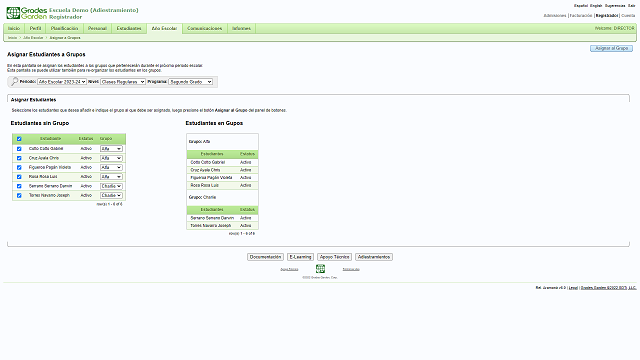Viewport: 640px width, 360px height.
Task: Select the Año Escolar tab
Action: coord(164,29)
